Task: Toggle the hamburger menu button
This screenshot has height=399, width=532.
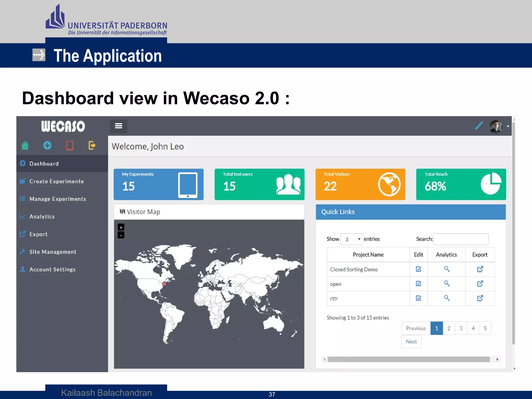Action: (119, 126)
